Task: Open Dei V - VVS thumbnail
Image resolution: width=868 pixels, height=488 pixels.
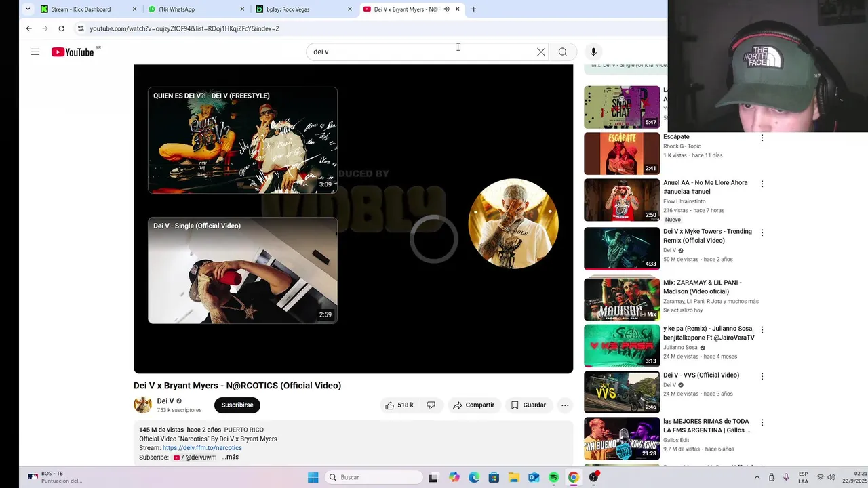Action: tap(622, 392)
